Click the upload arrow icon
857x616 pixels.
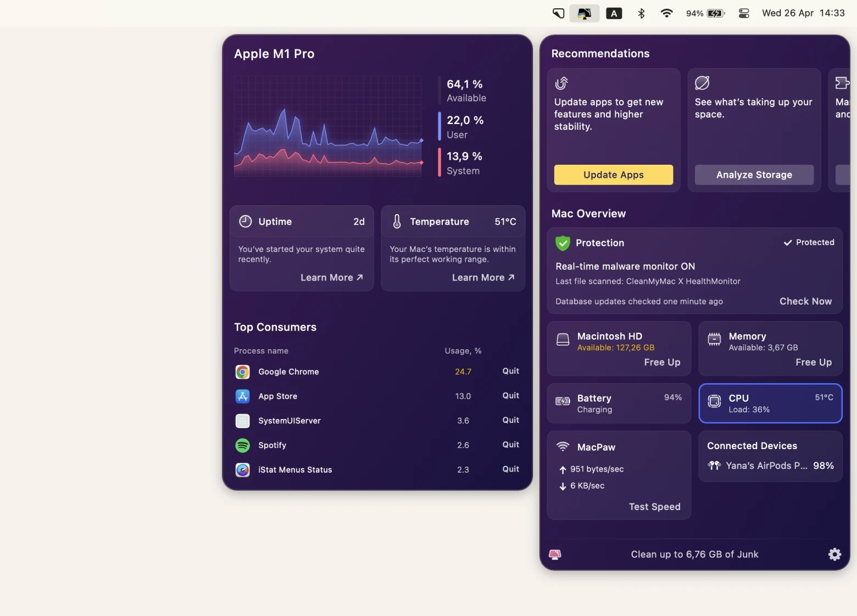563,469
